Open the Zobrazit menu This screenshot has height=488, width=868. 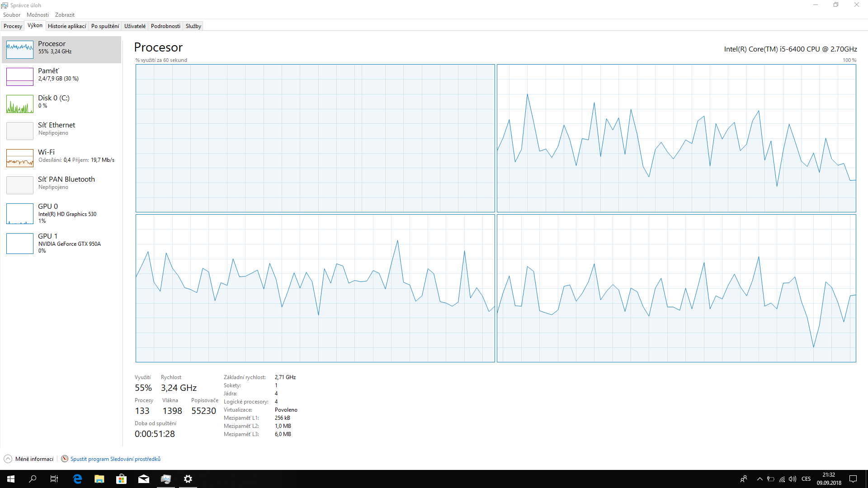[65, 15]
